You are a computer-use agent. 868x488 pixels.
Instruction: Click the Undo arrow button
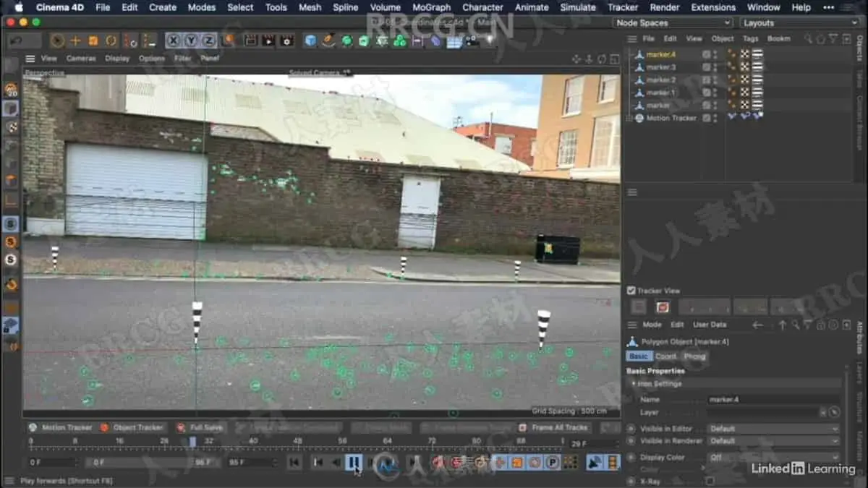click(16, 40)
